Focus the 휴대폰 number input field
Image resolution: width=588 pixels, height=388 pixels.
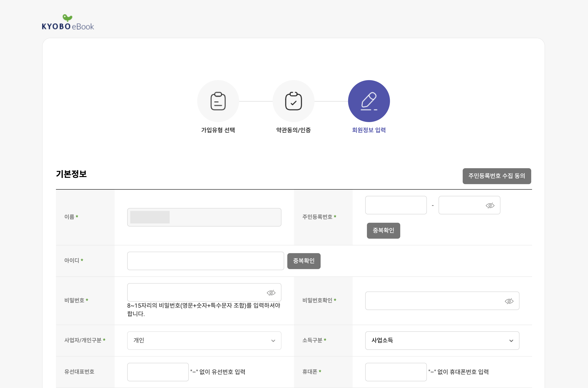pyautogui.click(x=396, y=372)
